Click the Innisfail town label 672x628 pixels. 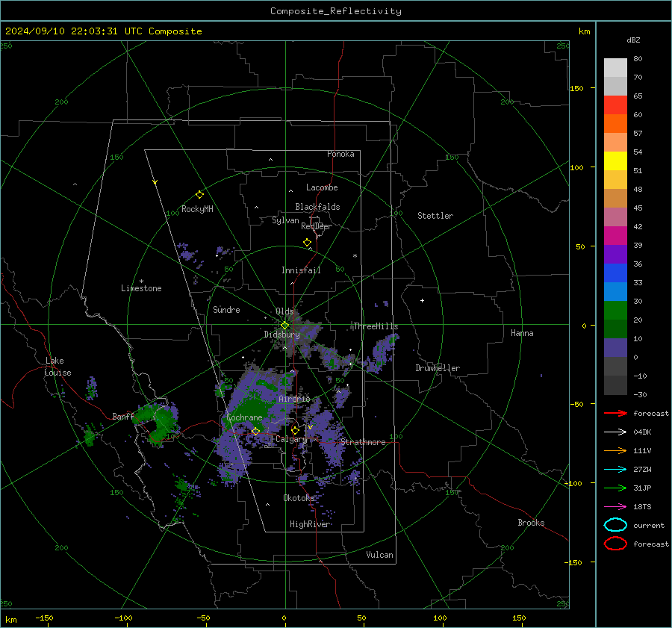click(x=301, y=270)
